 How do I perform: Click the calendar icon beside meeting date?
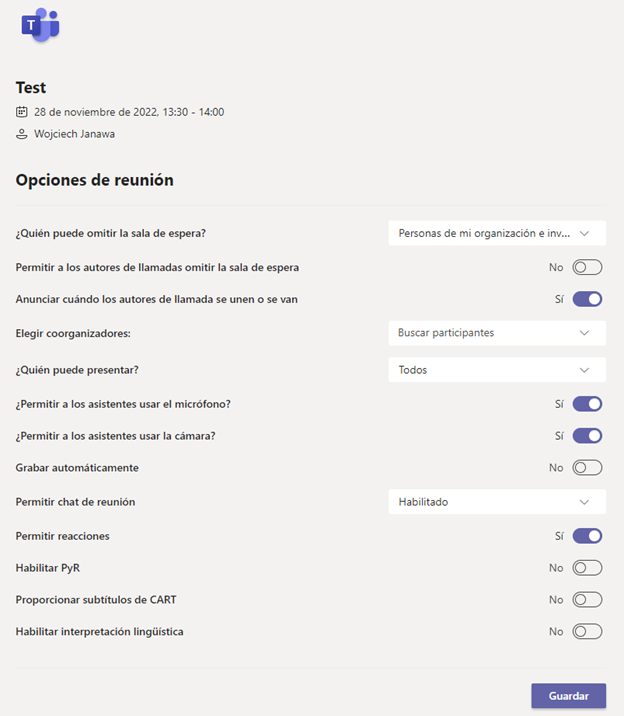[x=22, y=112]
